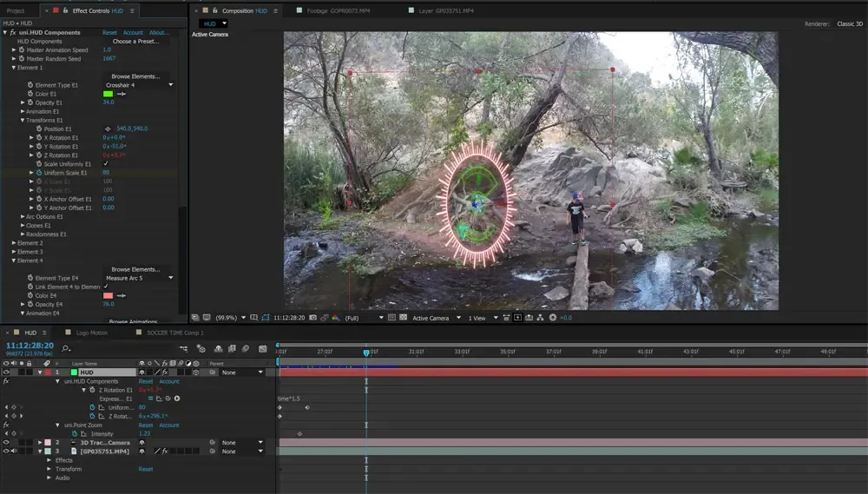The height and width of the screenshot is (494, 868).
Task: Collapse the Element 1 group
Action: click(14, 68)
